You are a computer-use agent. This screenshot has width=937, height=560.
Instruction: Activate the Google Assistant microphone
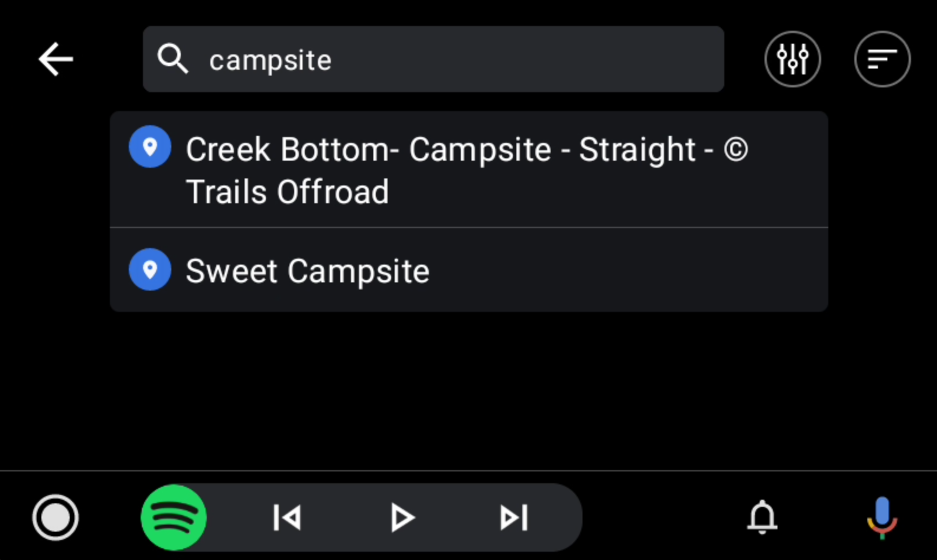(881, 517)
